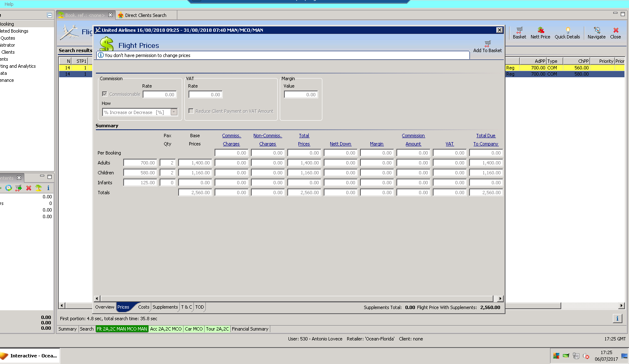Open the Acc 2A,2C MCO tab
This screenshot has width=629, height=364.
point(166,329)
